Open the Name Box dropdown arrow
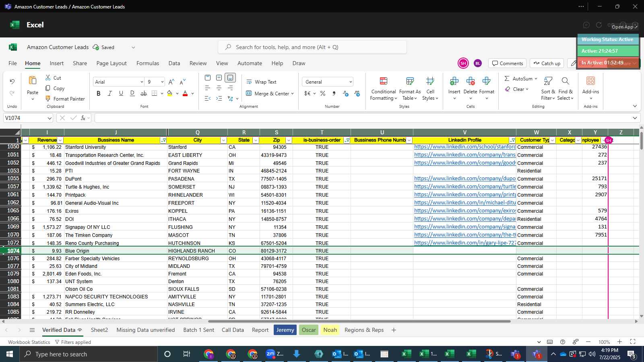This screenshot has width=644, height=362. [x=50, y=118]
